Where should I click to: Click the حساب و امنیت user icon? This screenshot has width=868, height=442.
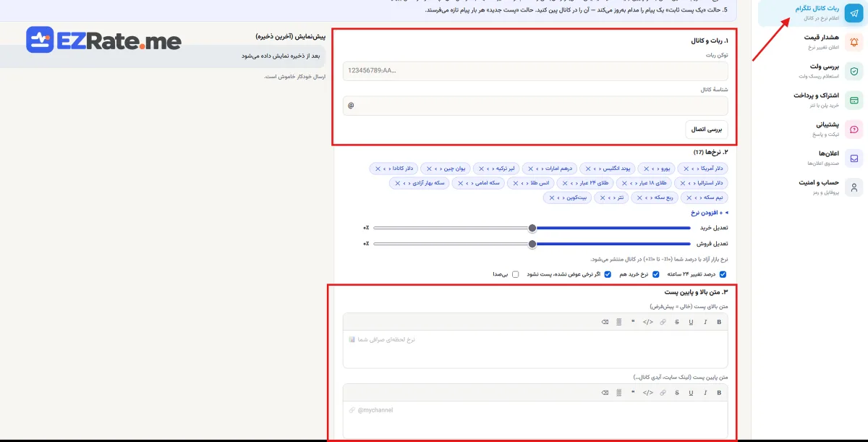pos(854,187)
